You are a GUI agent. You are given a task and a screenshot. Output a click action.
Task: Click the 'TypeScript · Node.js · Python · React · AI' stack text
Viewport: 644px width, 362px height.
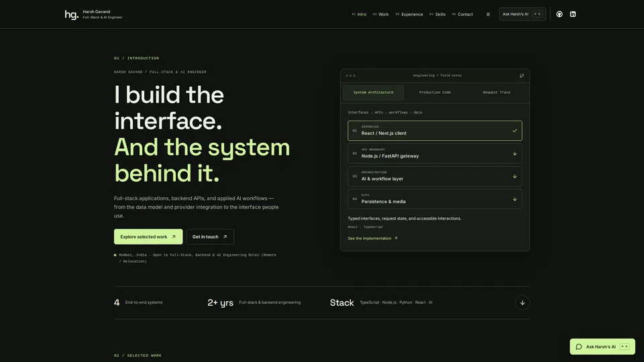pos(396,302)
